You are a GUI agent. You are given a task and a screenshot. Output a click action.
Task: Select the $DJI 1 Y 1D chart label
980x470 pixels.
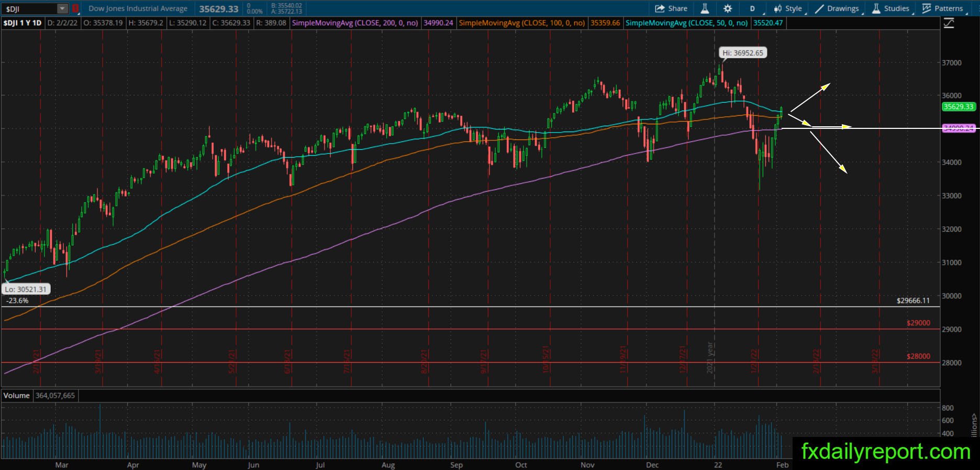[x=23, y=23]
